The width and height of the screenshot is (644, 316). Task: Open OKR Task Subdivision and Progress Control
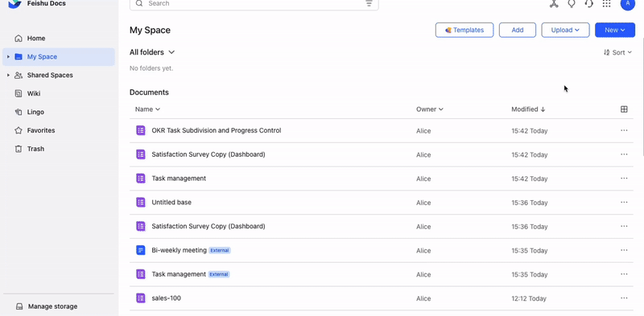[217, 130]
